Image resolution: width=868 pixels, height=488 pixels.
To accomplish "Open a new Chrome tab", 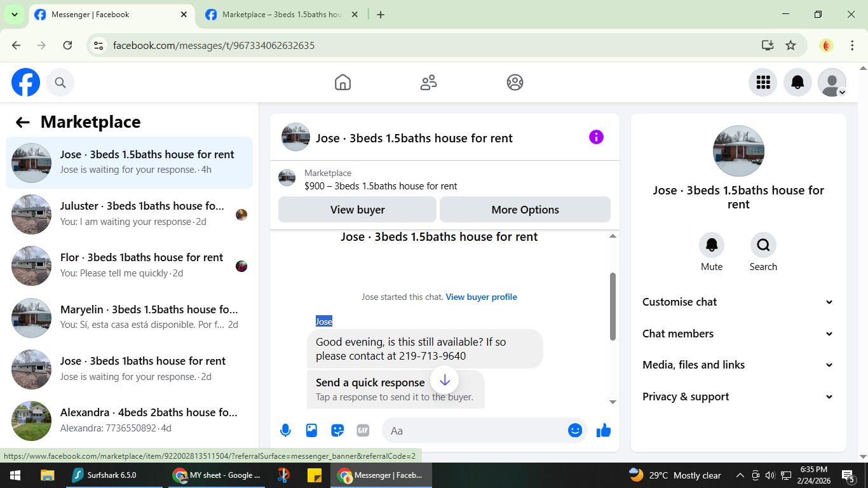I will click(x=381, y=15).
